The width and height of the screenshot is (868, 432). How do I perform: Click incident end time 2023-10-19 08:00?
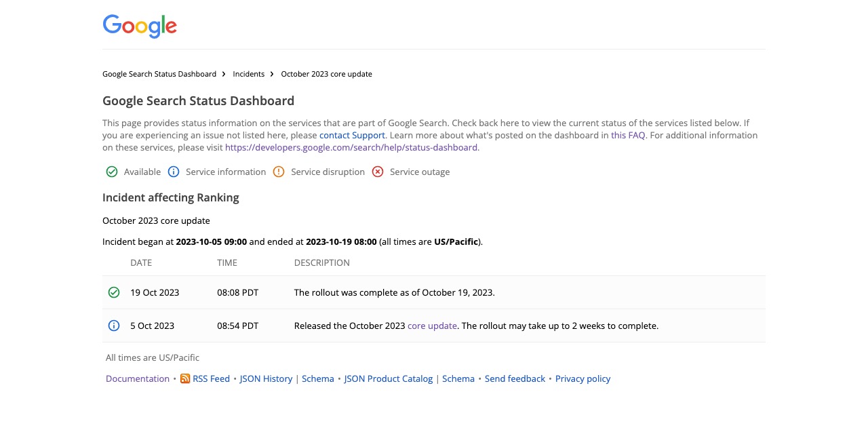(x=341, y=241)
